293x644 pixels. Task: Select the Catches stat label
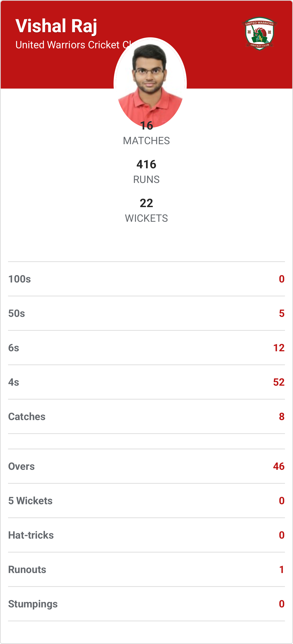pos(27,416)
